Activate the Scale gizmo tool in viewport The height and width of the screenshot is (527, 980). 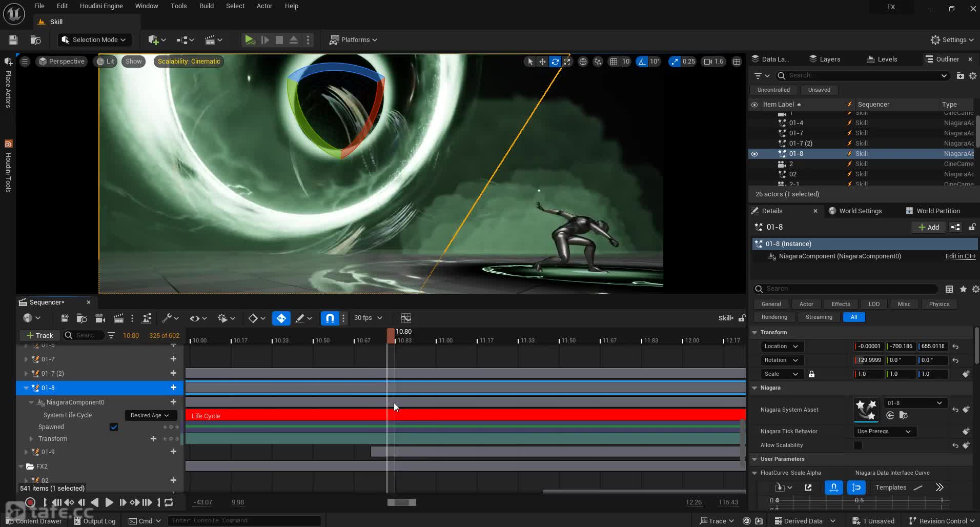pos(567,62)
